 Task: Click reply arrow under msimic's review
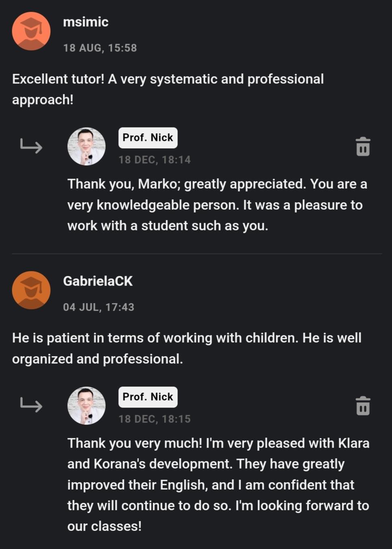click(x=31, y=146)
